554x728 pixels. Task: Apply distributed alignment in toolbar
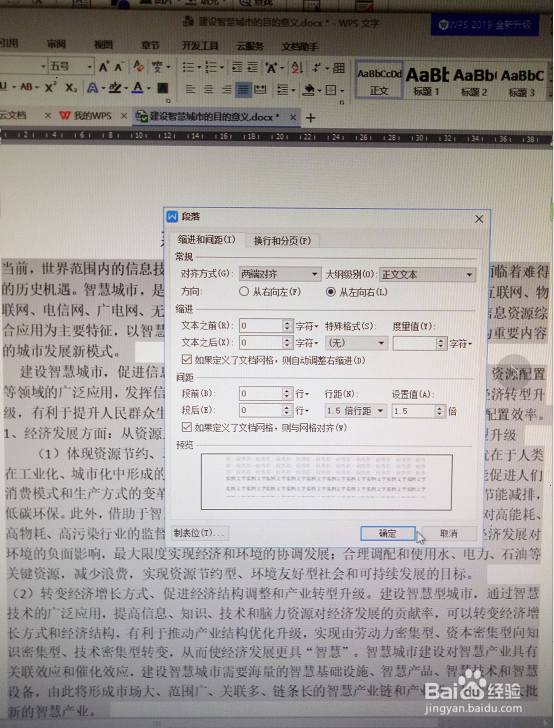(x=261, y=89)
